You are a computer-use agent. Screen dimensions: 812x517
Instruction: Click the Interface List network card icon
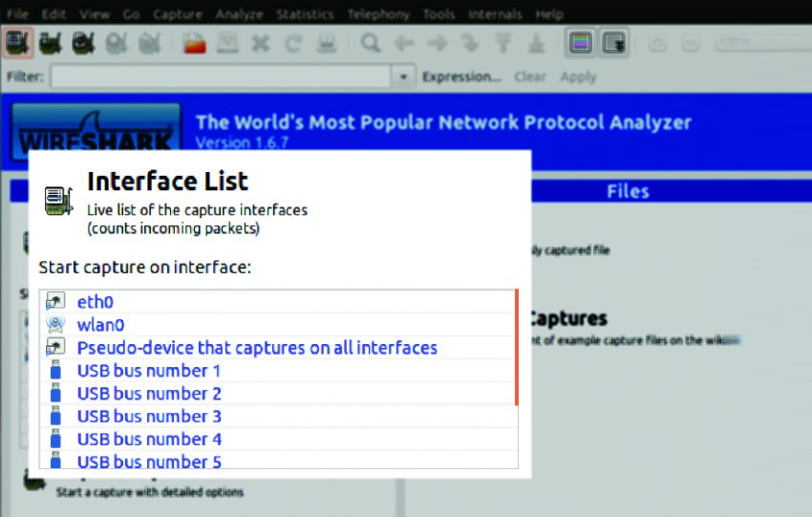pyautogui.click(x=58, y=201)
